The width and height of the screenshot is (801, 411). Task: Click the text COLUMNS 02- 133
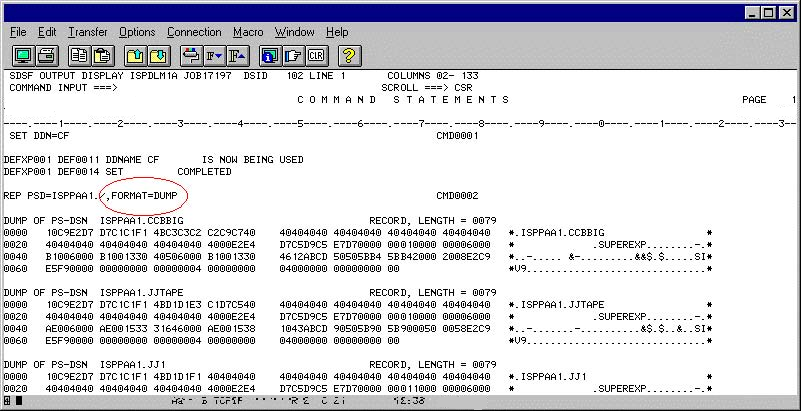(433, 76)
